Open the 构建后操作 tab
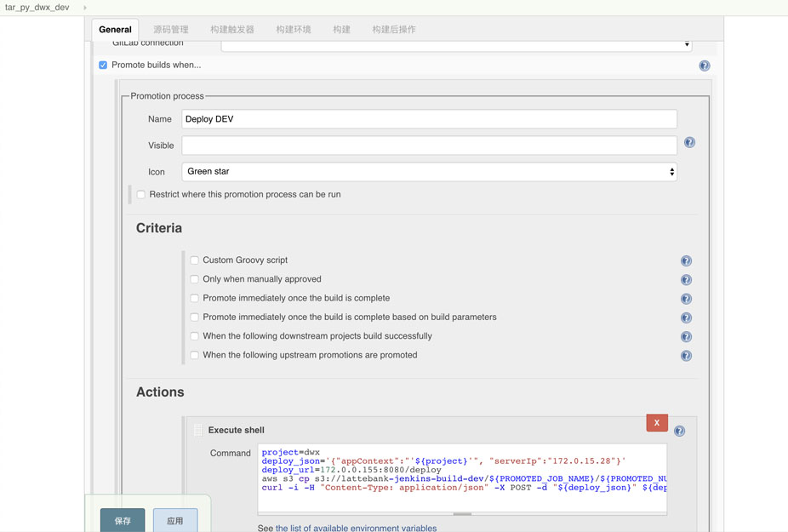 pyautogui.click(x=394, y=29)
